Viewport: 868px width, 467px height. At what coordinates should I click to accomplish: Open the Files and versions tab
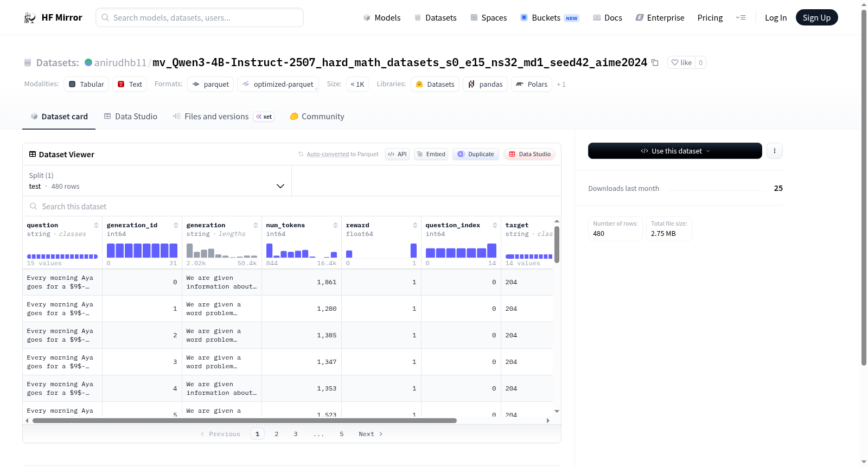pos(224,117)
